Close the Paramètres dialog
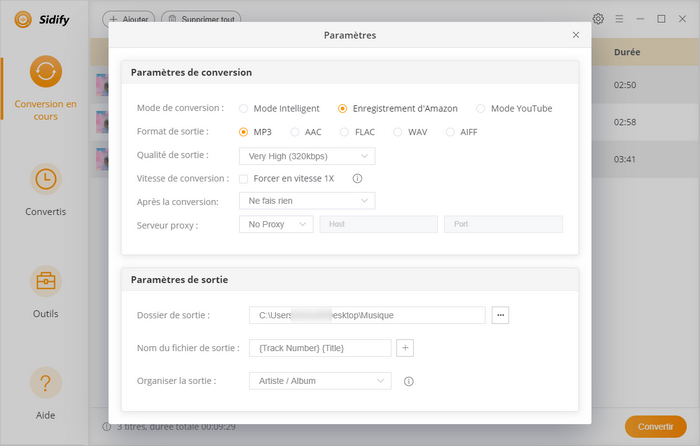The width and height of the screenshot is (700, 446). 575,35
